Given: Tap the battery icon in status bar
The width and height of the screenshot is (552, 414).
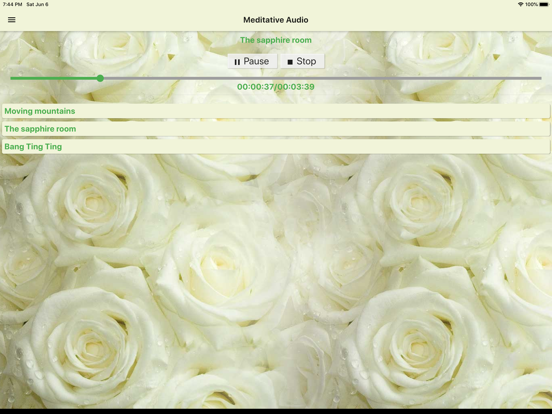Looking at the screenshot, I should pos(544,4).
